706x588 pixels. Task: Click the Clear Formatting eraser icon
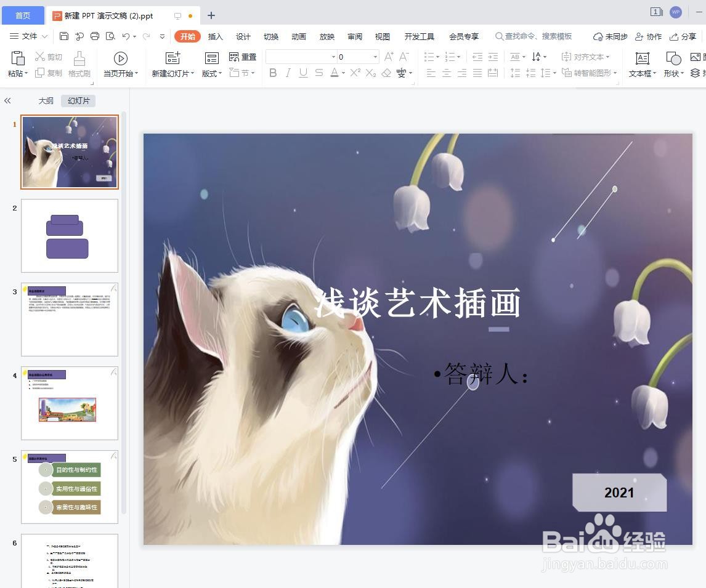pos(386,73)
